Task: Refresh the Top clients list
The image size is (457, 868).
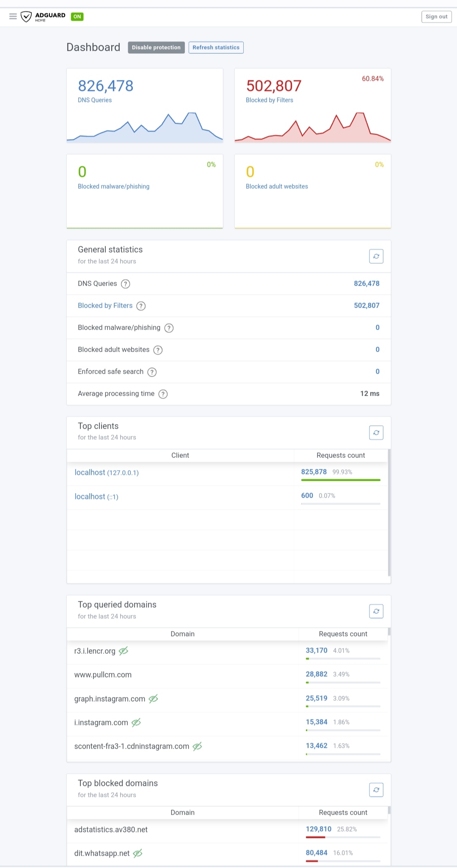Action: [376, 432]
